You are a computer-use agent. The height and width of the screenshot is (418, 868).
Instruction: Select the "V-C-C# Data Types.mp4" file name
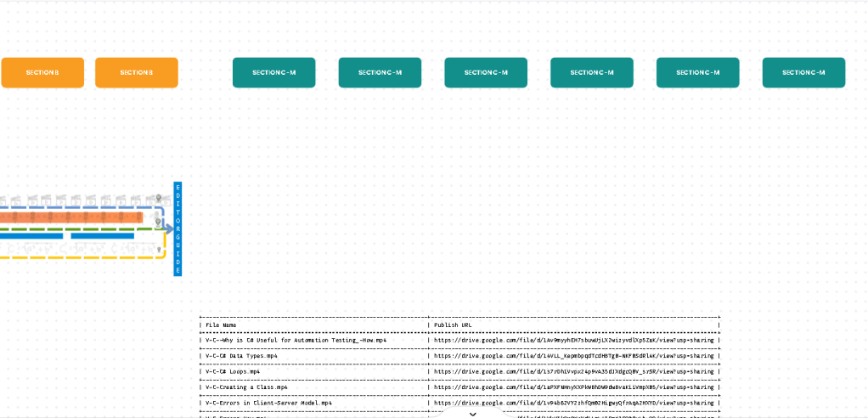241,356
